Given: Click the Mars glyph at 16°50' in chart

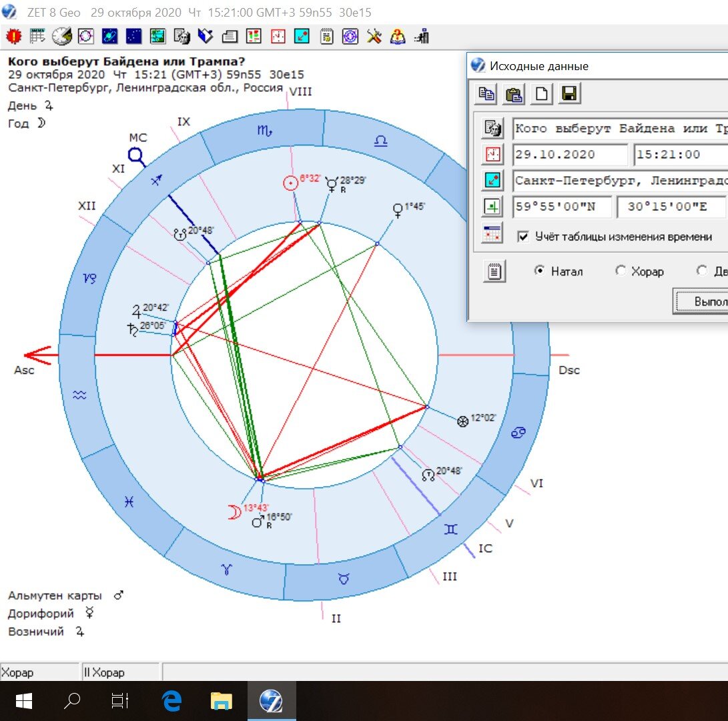Looking at the screenshot, I should coord(258,521).
